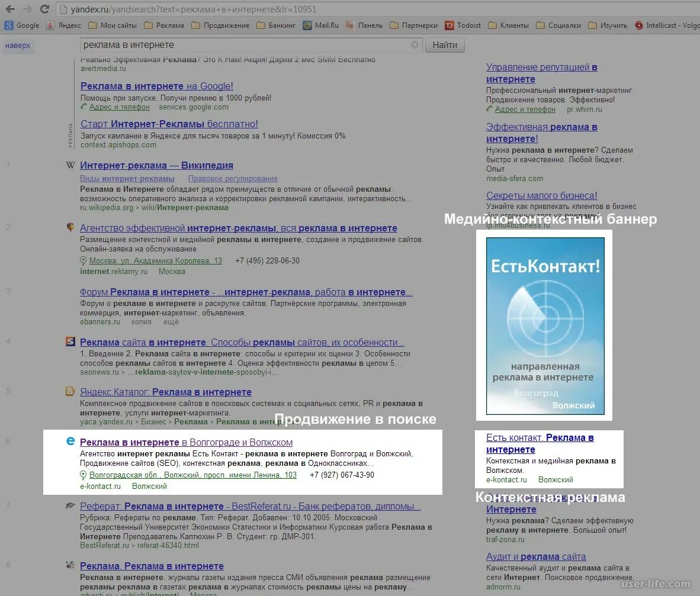The image size is (700, 596).
Task: Open ad Эффективная реклама в интернете!
Action: (x=541, y=133)
